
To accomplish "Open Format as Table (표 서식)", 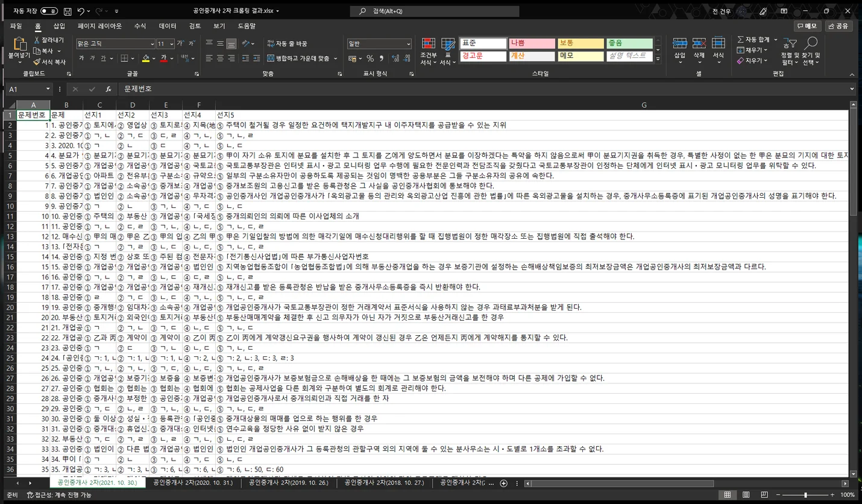I will pos(448,51).
